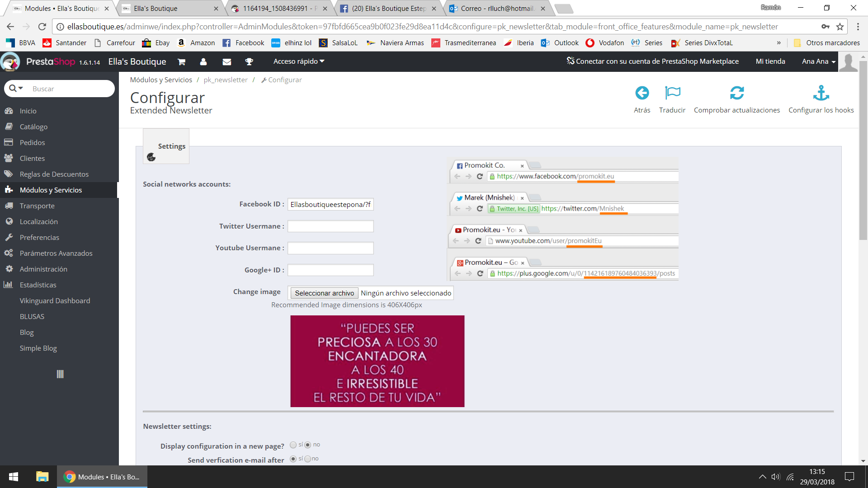Expand the search filter dropdown arrow
868x488 pixels.
tap(20, 89)
